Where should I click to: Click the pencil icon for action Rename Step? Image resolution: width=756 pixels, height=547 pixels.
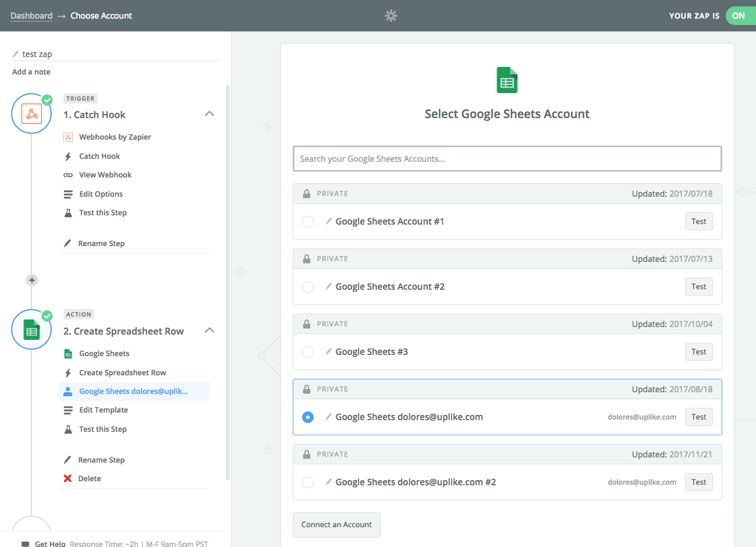[68, 460]
